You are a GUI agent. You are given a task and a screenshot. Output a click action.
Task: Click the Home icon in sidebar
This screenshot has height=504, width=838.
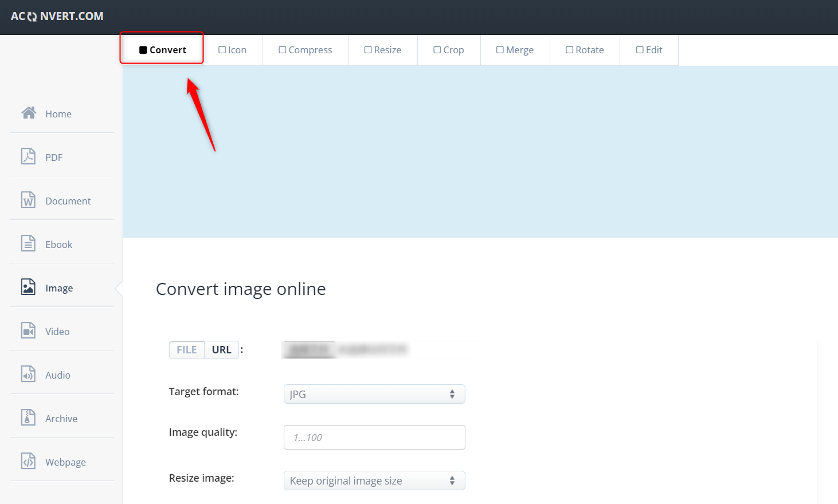tap(29, 113)
